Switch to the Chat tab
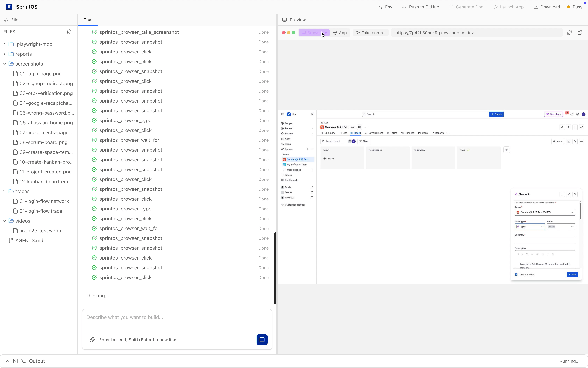This screenshot has height=368, width=588. click(x=88, y=20)
